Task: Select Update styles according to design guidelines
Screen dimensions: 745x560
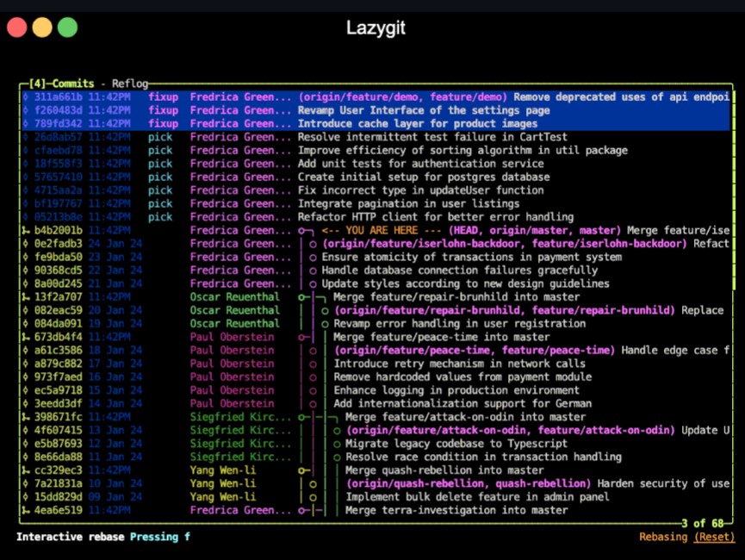Action: [x=376, y=283]
